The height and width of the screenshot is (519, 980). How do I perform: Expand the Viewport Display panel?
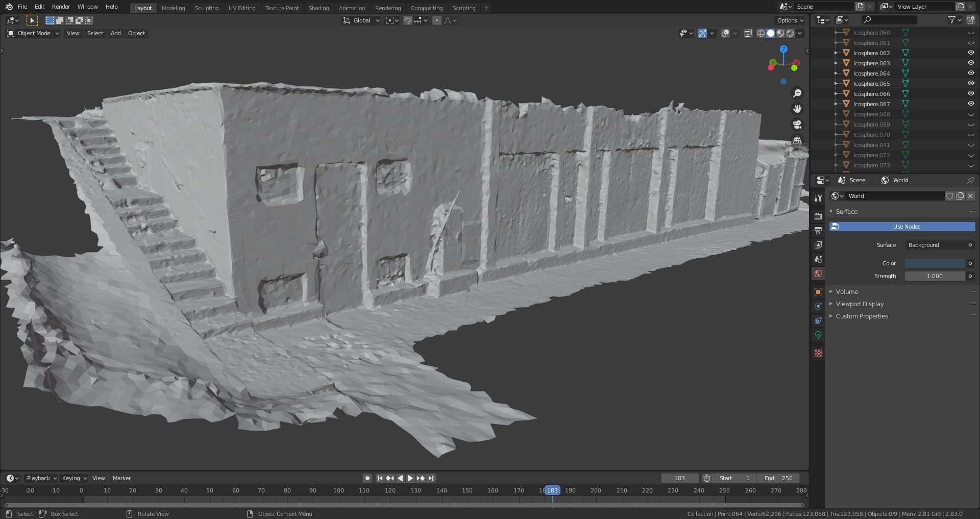click(x=859, y=304)
